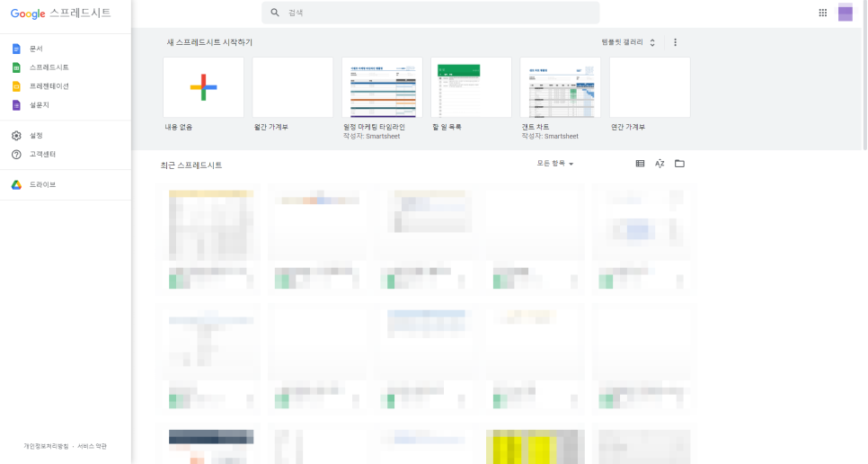Open 드라이브 from sidebar
This screenshot has height=464, width=868.
(42, 185)
